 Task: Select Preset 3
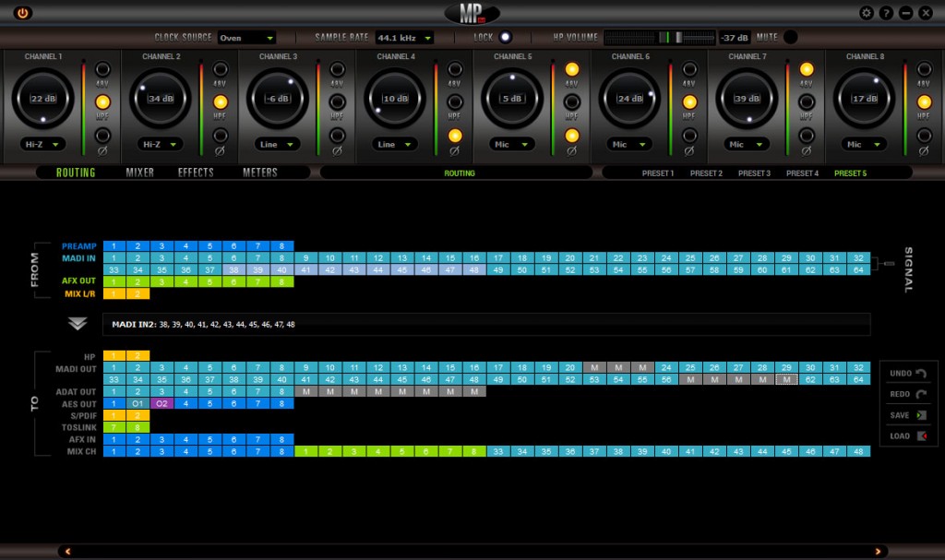tap(754, 173)
